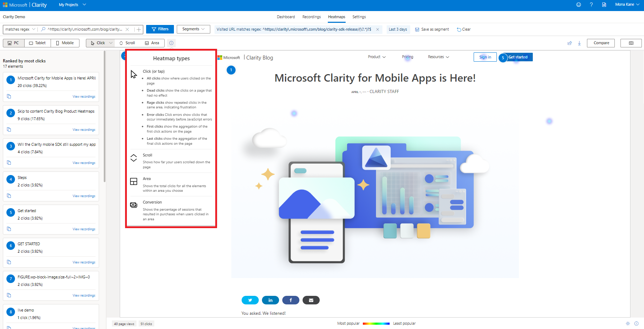
Task: Open the Mona Kane account menu
Action: pyautogui.click(x=627, y=5)
